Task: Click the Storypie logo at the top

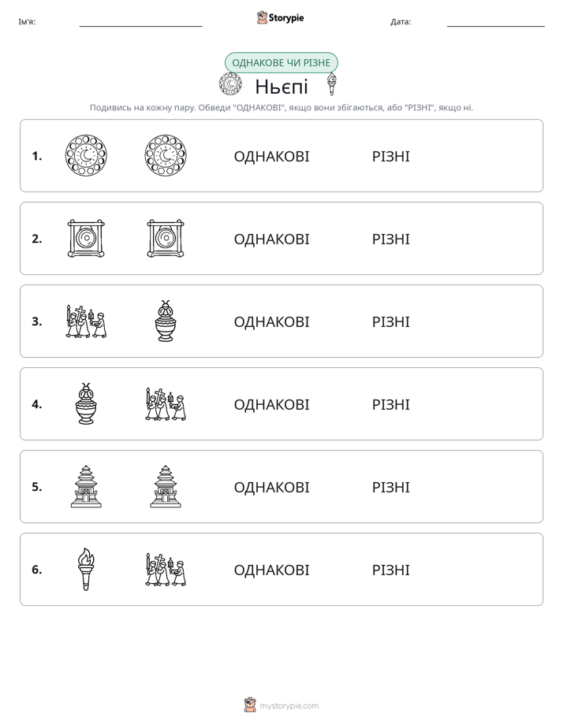Action: coord(281,17)
